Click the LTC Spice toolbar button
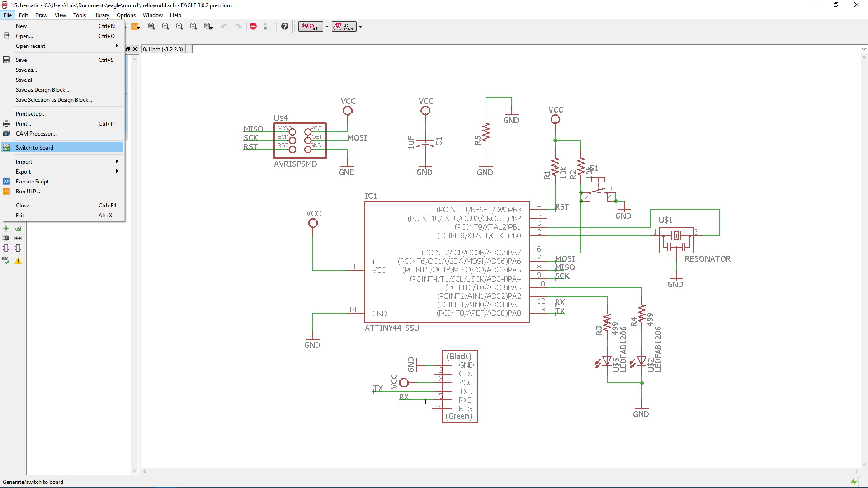This screenshot has height=488, width=868. click(x=344, y=26)
